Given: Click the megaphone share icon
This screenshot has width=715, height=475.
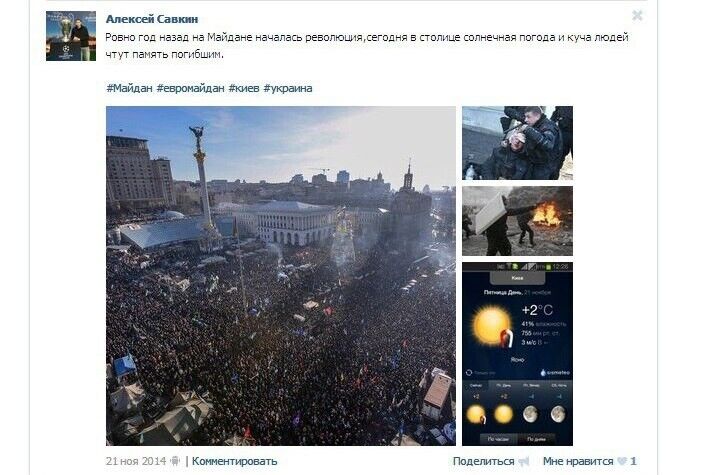Looking at the screenshot, I should (x=524, y=461).
